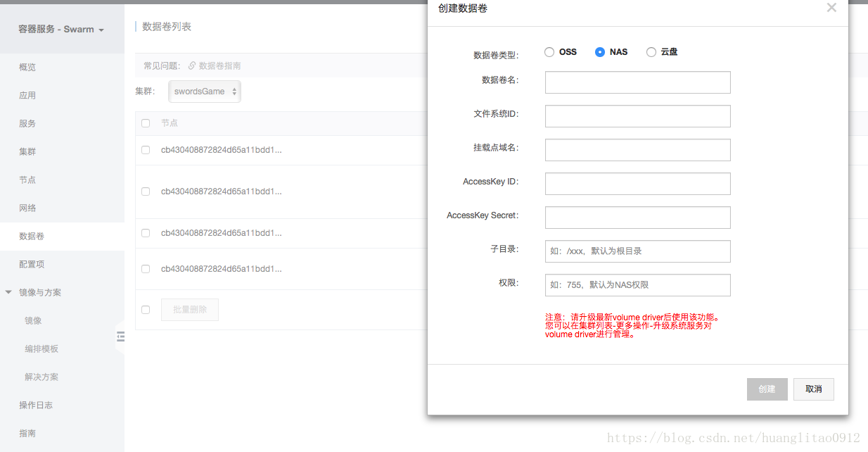868x452 pixels.
Task: Close the 创建数据卷 dialog with the X icon
Action: point(831,8)
